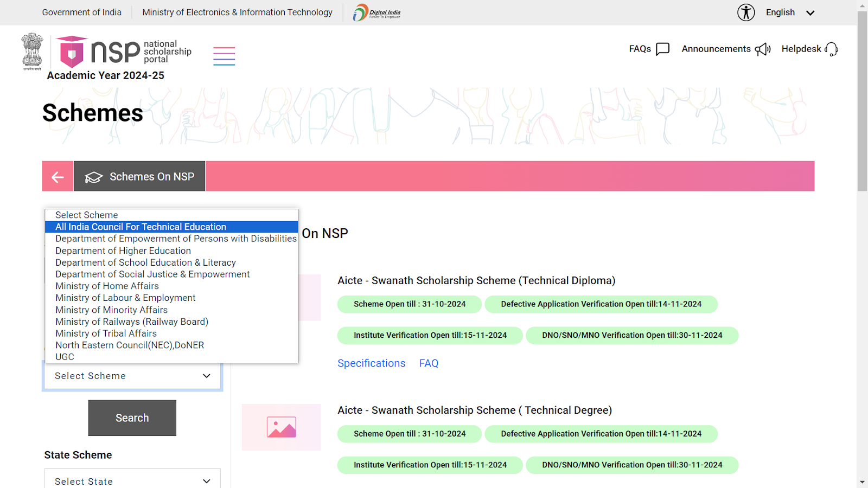Image resolution: width=868 pixels, height=488 pixels.
Task: Click Technical Diploma 'Scheme Open till : 31-10-2024' badge
Action: click(x=410, y=304)
